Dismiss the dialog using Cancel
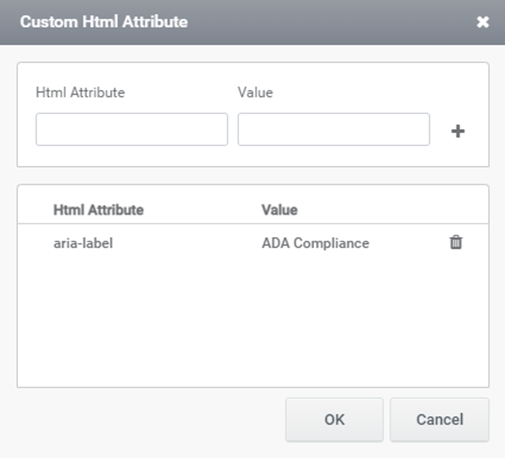This screenshot has width=505, height=458. click(440, 420)
